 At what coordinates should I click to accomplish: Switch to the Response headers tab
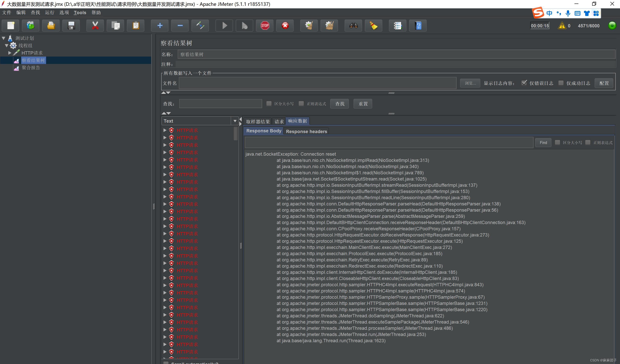tap(306, 131)
